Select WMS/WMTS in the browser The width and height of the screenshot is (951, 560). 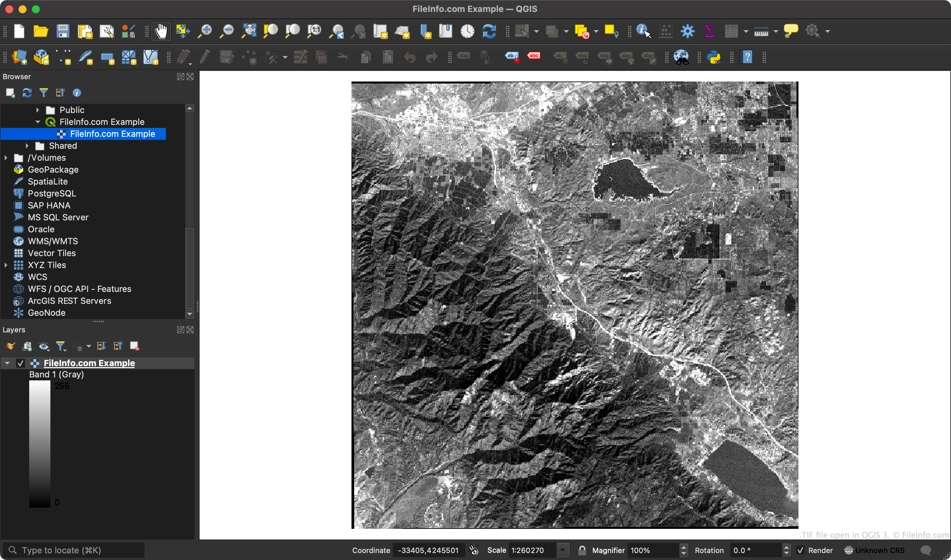click(53, 241)
